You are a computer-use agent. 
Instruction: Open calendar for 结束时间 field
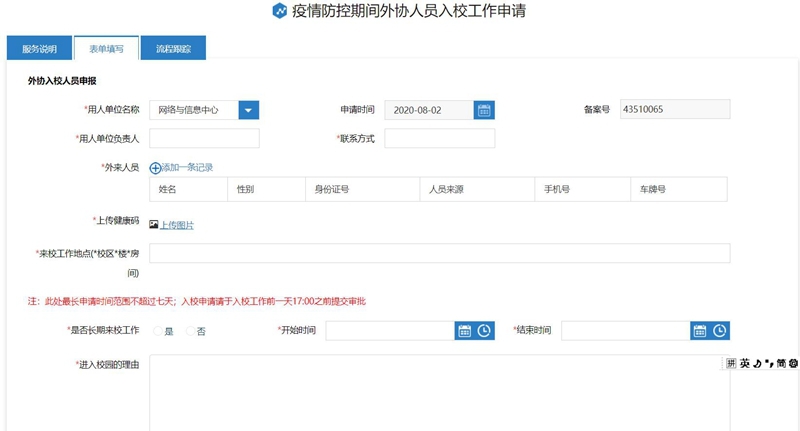click(700, 331)
